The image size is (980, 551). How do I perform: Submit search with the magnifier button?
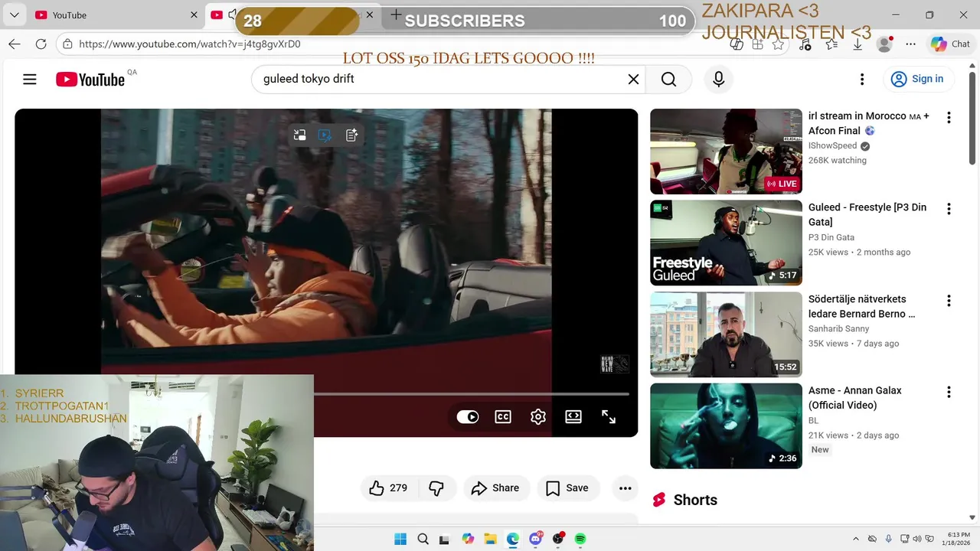click(668, 79)
